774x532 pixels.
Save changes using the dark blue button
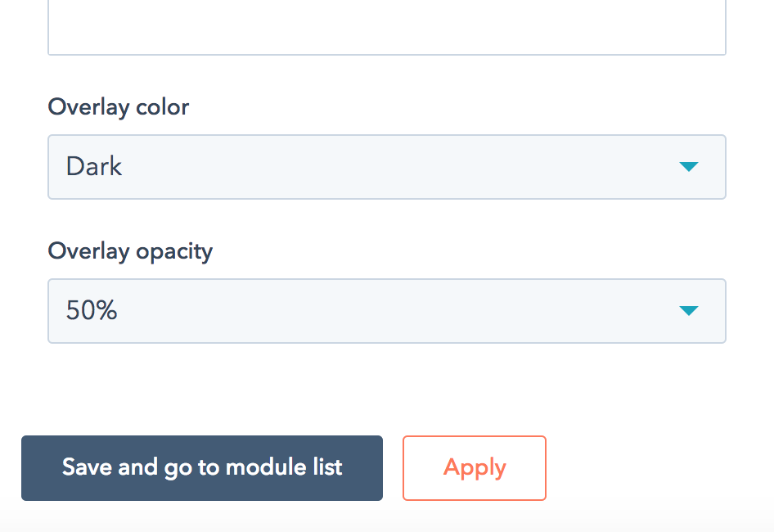click(x=202, y=467)
